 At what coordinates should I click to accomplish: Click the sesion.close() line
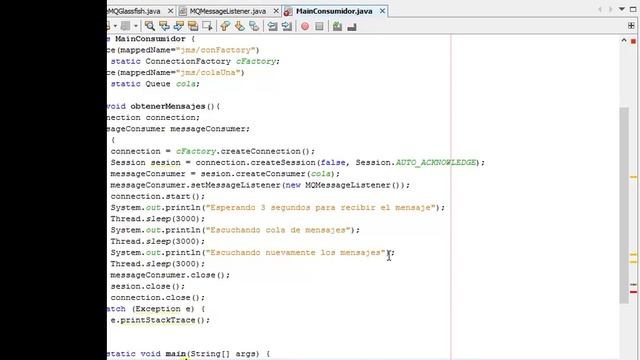(x=147, y=286)
